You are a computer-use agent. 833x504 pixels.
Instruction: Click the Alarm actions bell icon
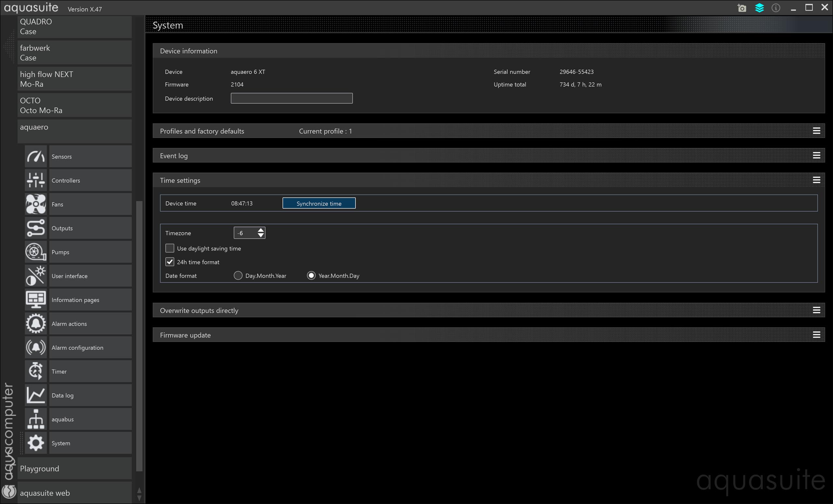coord(35,324)
